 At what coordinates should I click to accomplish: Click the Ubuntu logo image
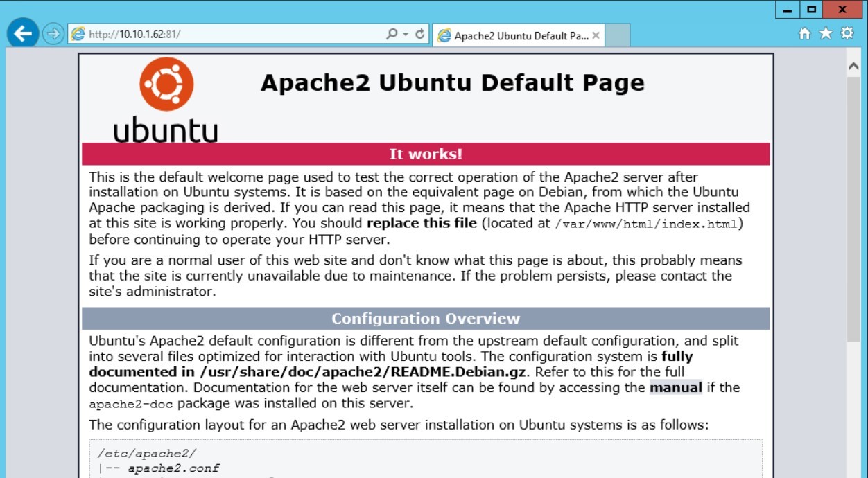click(166, 100)
